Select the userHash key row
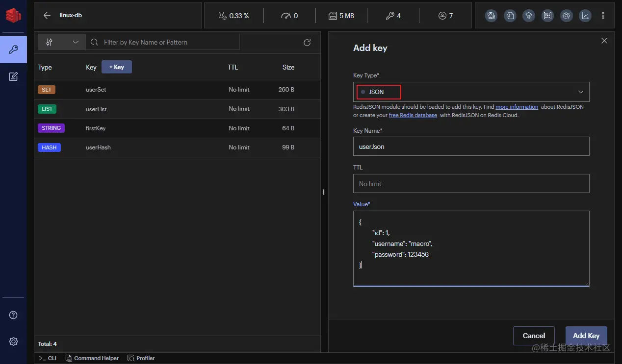The height and width of the screenshot is (364, 622). tap(177, 147)
